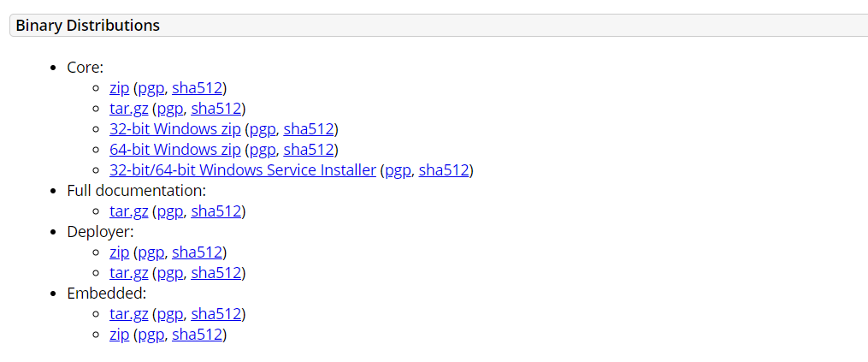Download the Embedded zip file
This screenshot has width=868, height=362.
[119, 335]
